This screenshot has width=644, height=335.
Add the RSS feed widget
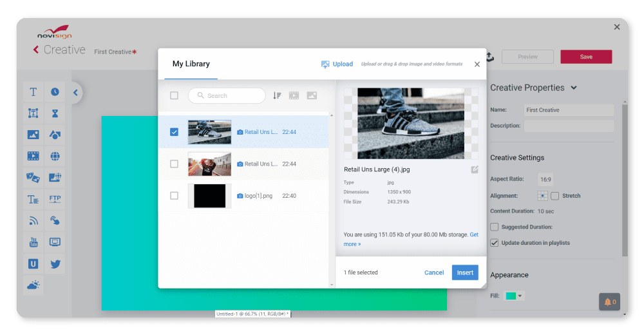[33, 221]
